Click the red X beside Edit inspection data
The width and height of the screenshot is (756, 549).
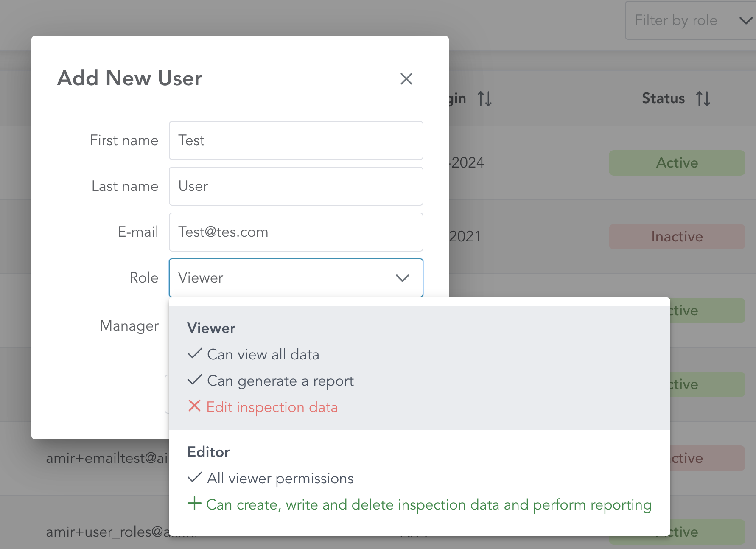(x=194, y=406)
